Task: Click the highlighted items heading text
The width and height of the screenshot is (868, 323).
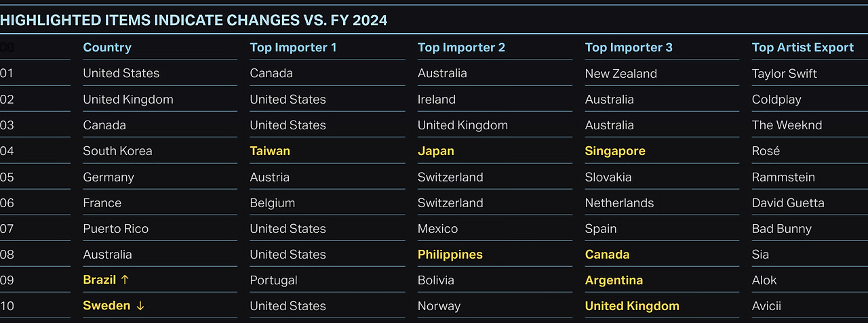Action: pyautogui.click(x=194, y=20)
